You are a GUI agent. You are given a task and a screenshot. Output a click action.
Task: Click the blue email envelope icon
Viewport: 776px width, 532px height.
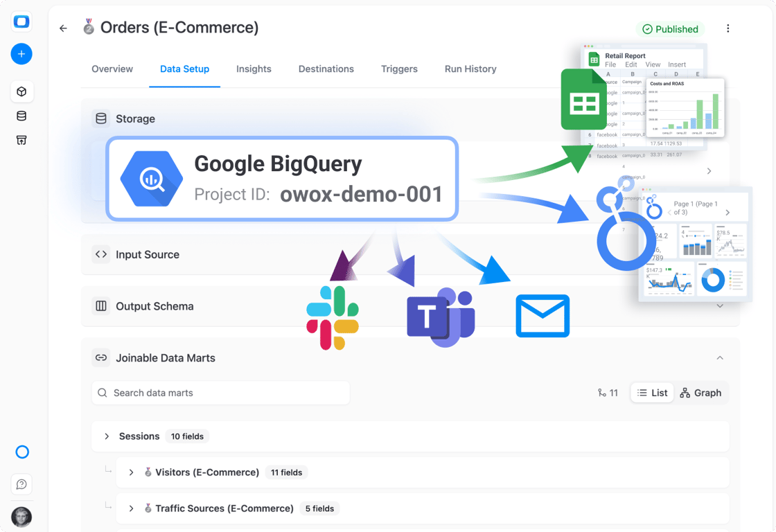543,316
